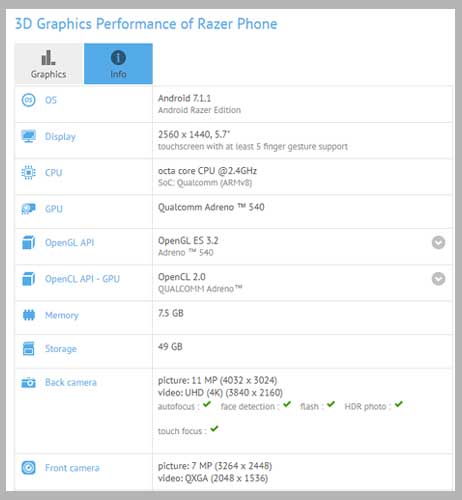The image size is (462, 500).
Task: Click the 2560 x 1440, 5.7" value
Action: coord(194,135)
